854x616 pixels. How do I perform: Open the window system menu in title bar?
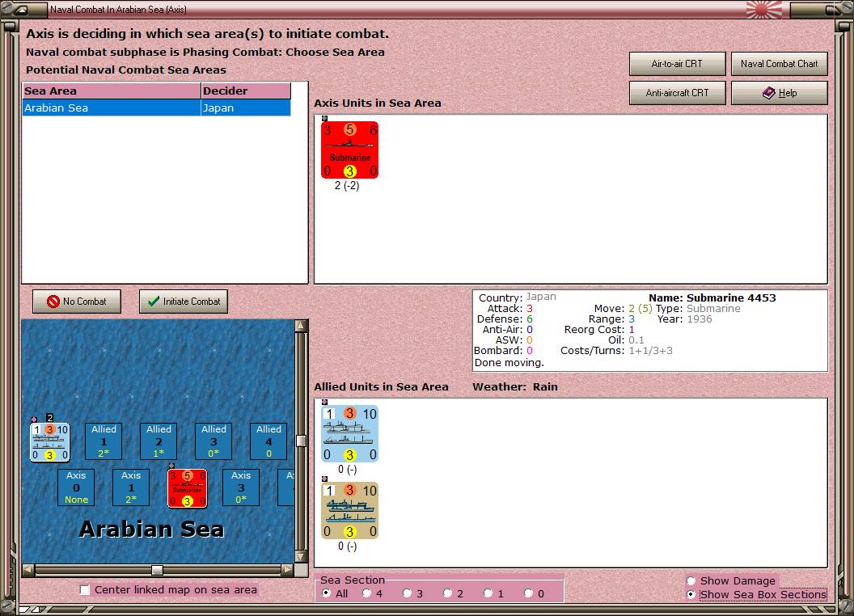point(21,9)
